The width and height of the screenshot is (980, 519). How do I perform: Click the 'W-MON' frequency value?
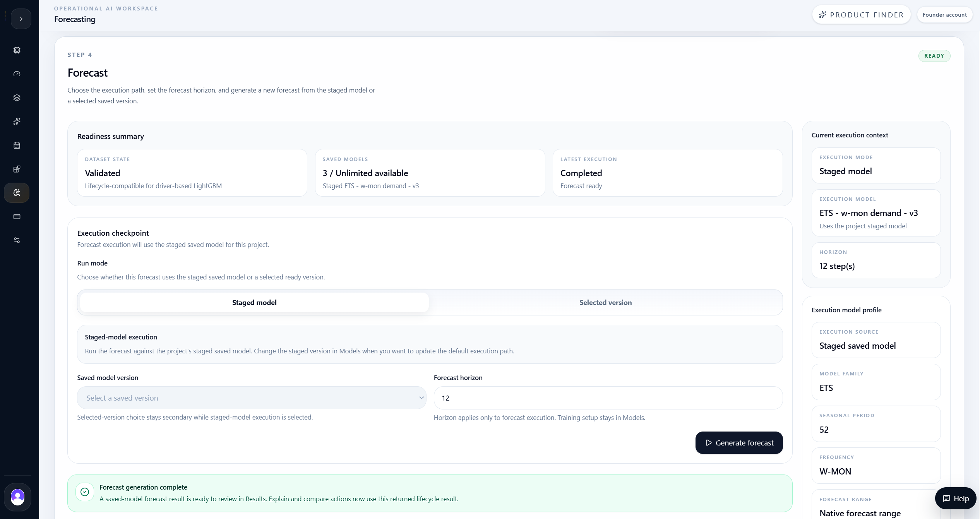point(835,471)
